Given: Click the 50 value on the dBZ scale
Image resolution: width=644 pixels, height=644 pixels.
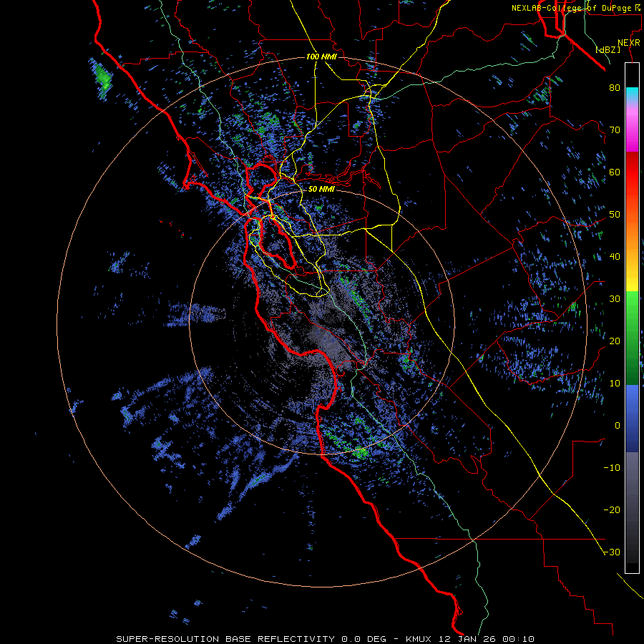Looking at the screenshot, I should tap(615, 215).
